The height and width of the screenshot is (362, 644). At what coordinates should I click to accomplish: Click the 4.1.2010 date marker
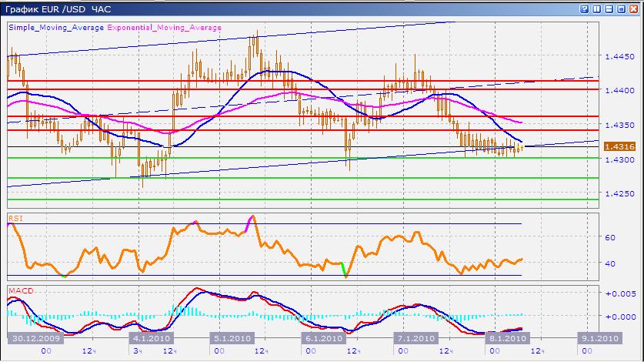point(150,338)
